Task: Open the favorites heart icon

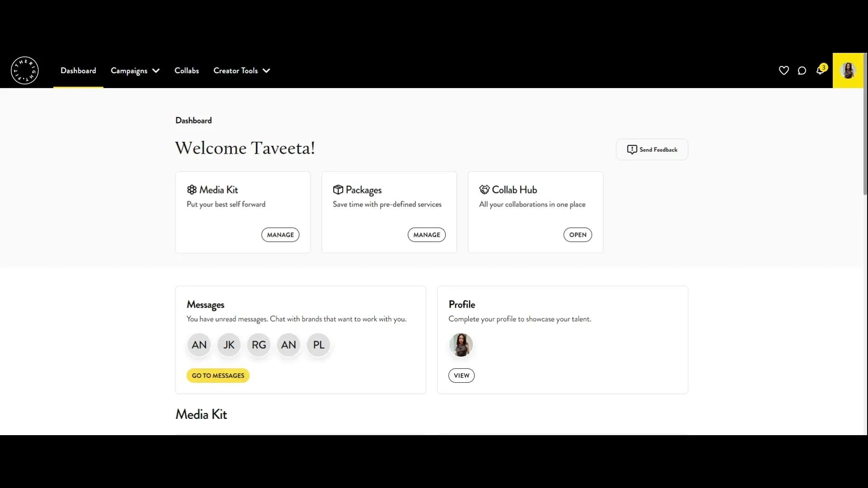Action: tap(784, 70)
